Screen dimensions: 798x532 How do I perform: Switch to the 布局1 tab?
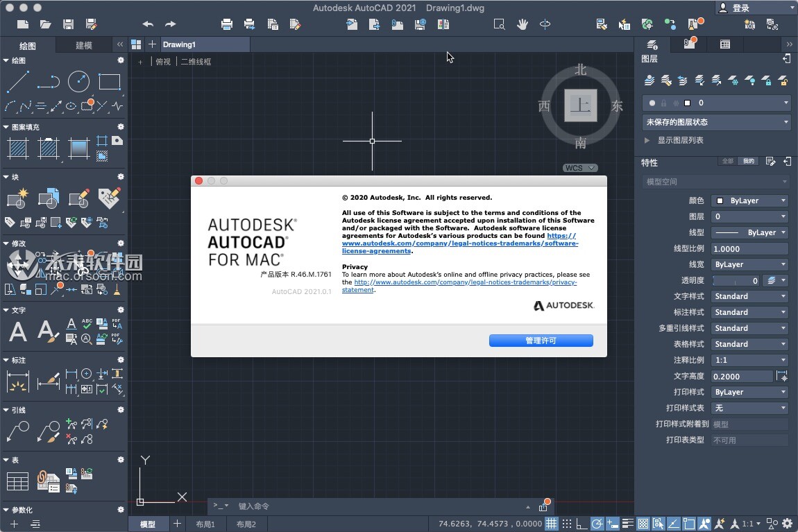point(205,524)
